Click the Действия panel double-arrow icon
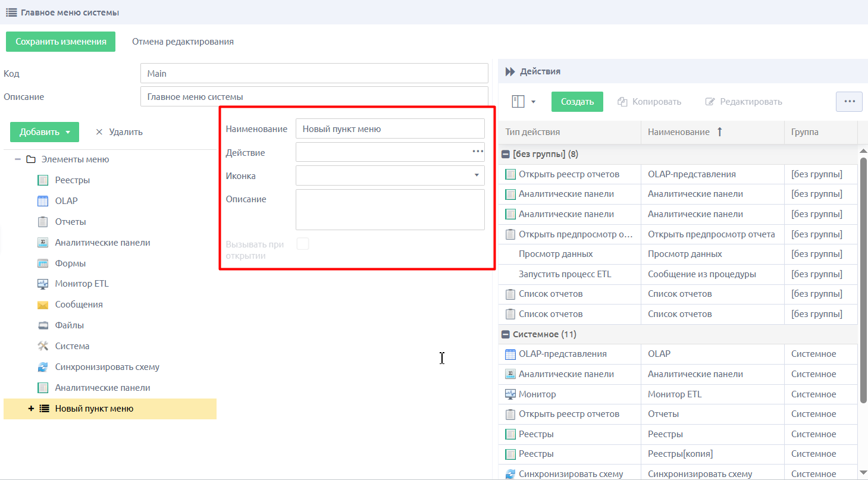Image resolution: width=868 pixels, height=480 pixels. tap(510, 71)
